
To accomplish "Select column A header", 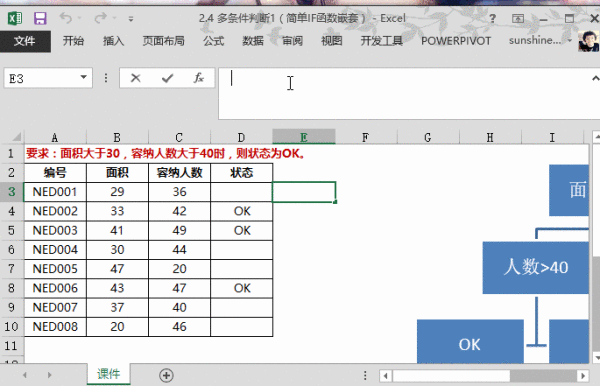I will click(55, 137).
